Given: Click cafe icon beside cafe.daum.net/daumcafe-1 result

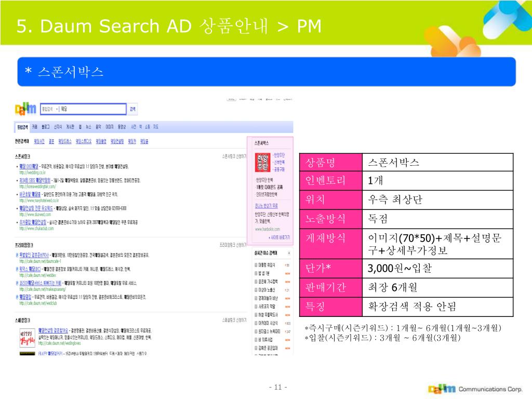Looking at the screenshot, I should (x=17, y=255).
